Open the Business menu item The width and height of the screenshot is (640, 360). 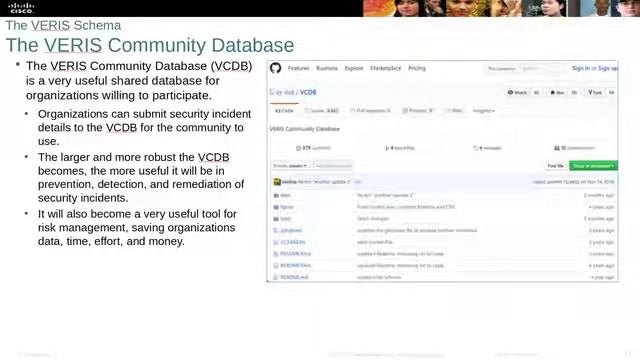click(327, 68)
